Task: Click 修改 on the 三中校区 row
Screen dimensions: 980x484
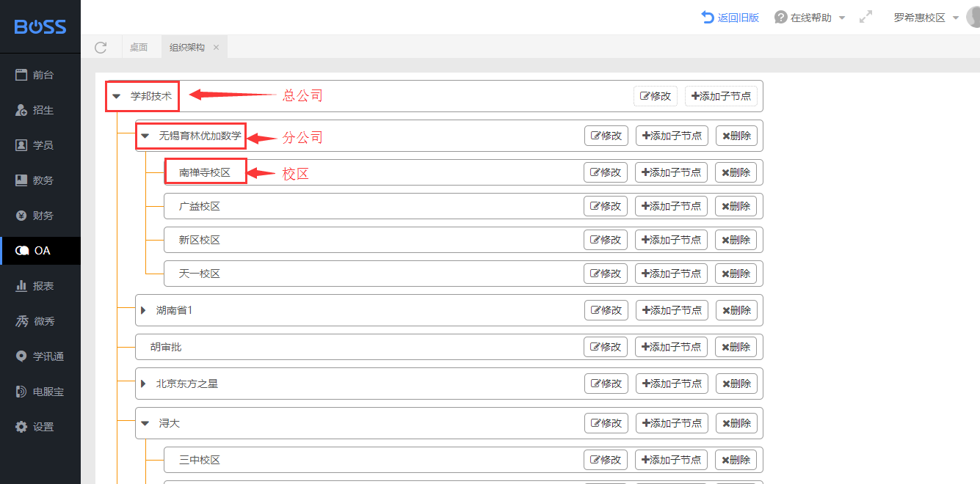Action: (x=606, y=460)
